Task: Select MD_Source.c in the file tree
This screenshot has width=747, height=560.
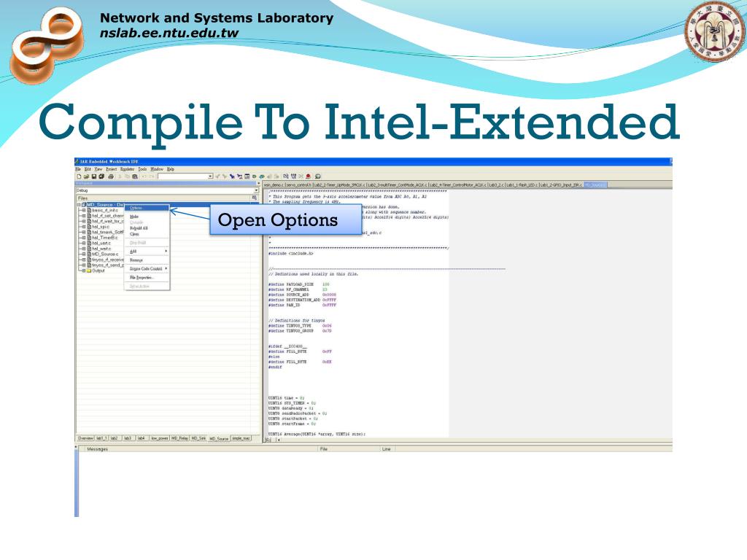Action: pos(105,254)
